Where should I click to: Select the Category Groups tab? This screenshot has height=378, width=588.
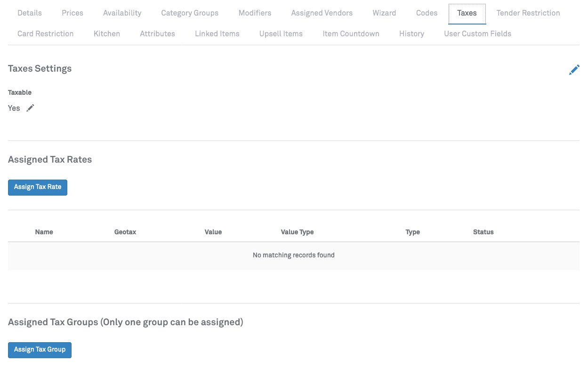point(190,13)
